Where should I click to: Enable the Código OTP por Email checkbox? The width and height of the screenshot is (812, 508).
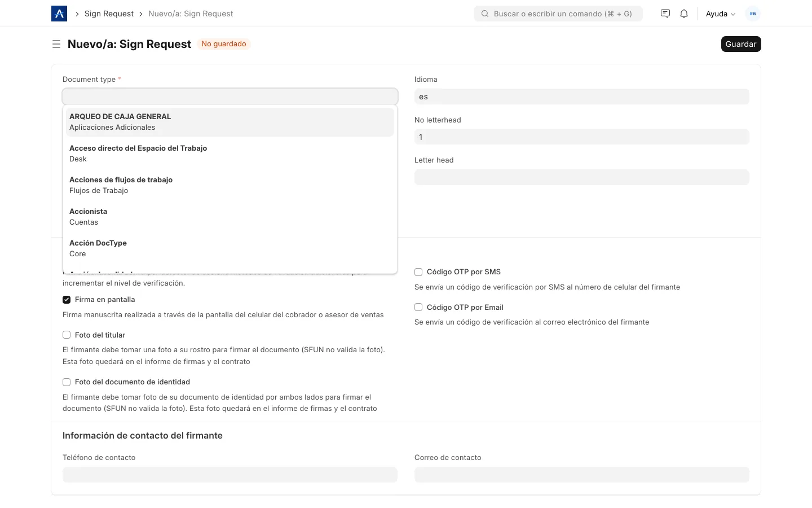point(418,308)
